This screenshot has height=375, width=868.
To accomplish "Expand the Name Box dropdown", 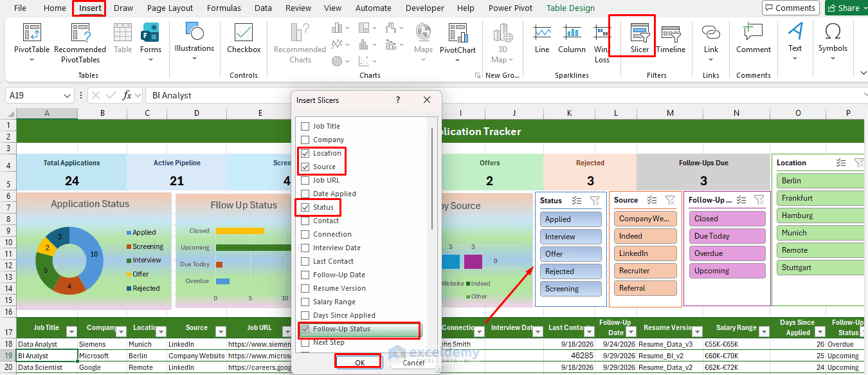I will pos(68,95).
